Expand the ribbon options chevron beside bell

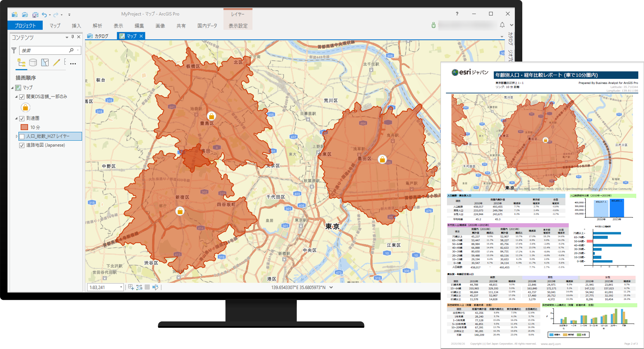coord(511,25)
